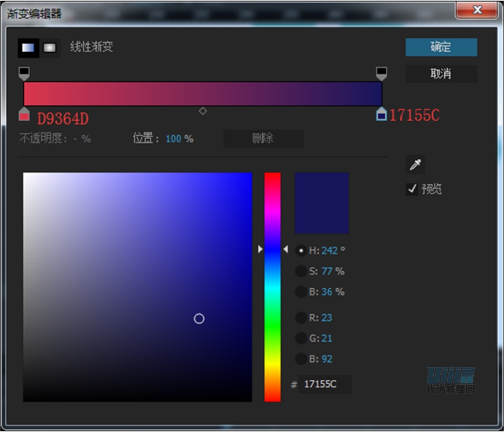Select the linear gradient type icon

click(28, 48)
